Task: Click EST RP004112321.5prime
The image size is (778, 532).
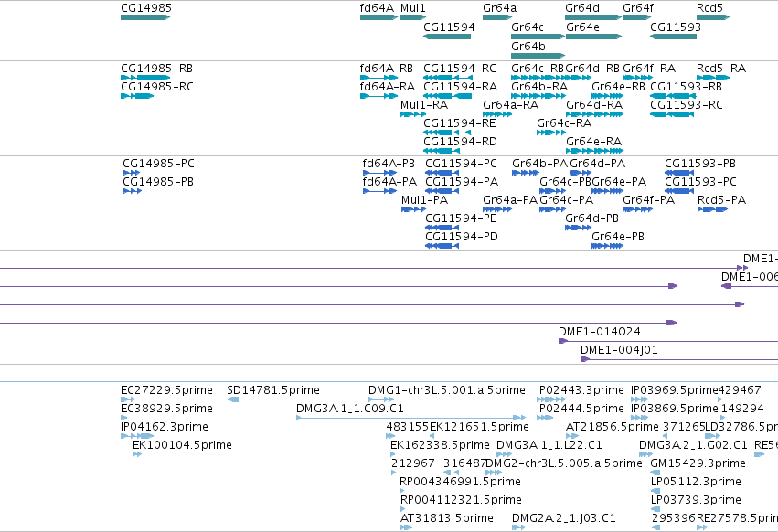Action: (x=403, y=509)
